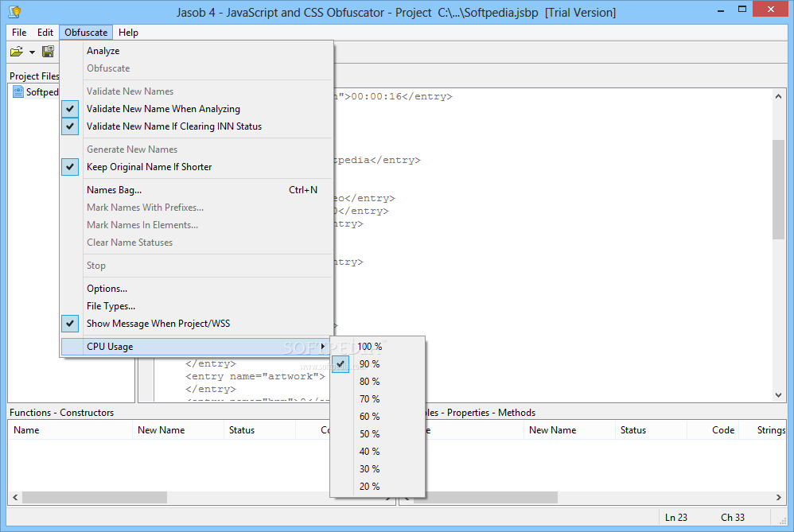
Task: Sort Properties list by Code column
Action: point(713,429)
